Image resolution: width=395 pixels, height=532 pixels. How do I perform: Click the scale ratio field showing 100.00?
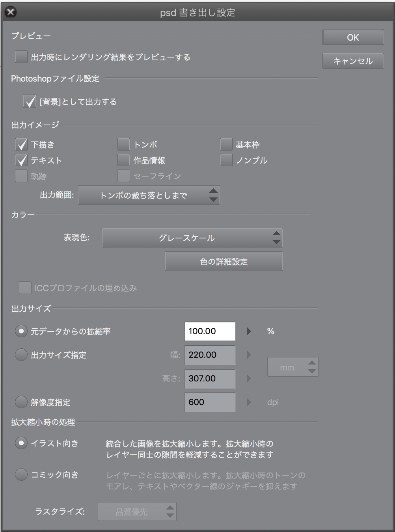[x=210, y=331]
